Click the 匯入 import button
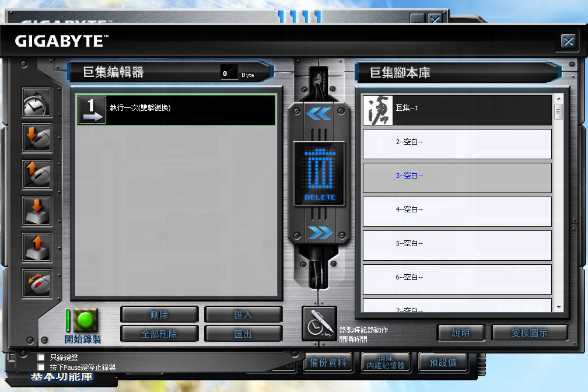 243,315
